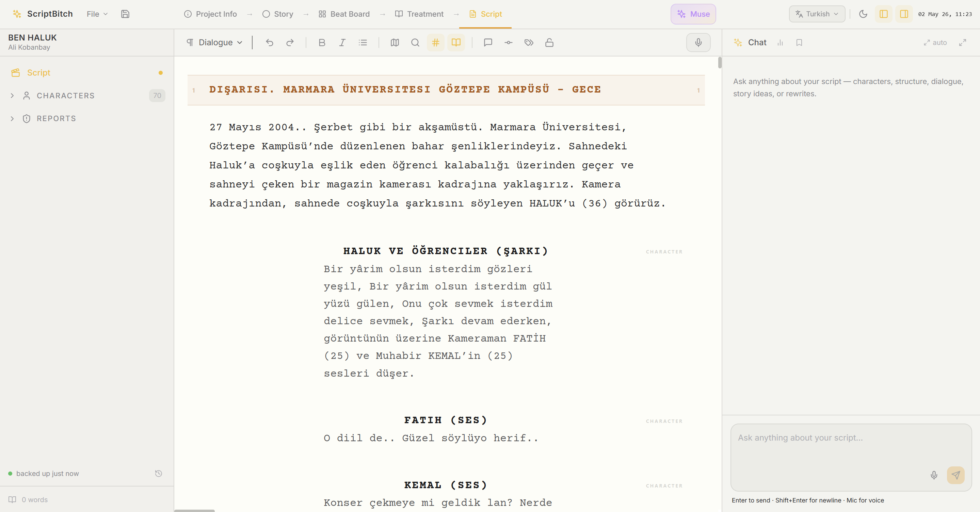Click the list formatting icon
Image resolution: width=980 pixels, height=512 pixels.
(363, 43)
